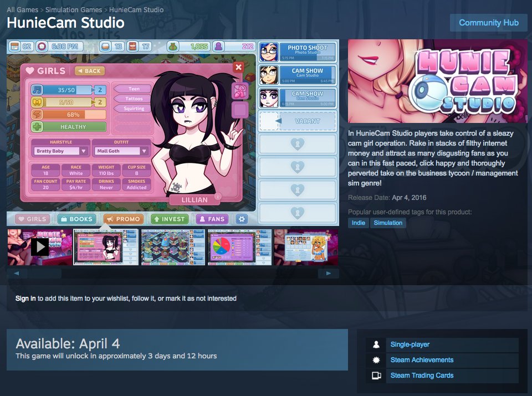Select the city map screenshot thumbnail
Image resolution: width=532 pixels, height=396 pixels.
(x=173, y=247)
